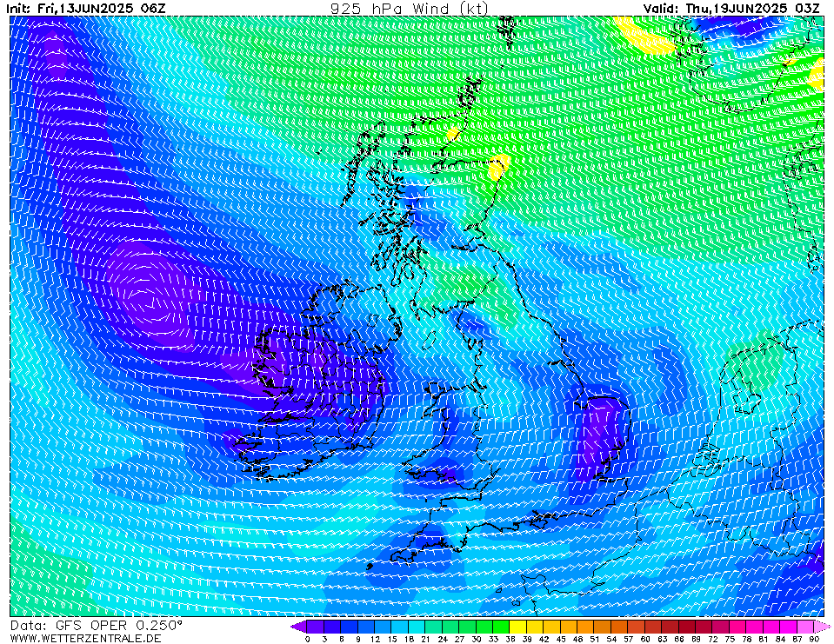Select the yellow 36–39 kt legend swatch

[x=518, y=627]
